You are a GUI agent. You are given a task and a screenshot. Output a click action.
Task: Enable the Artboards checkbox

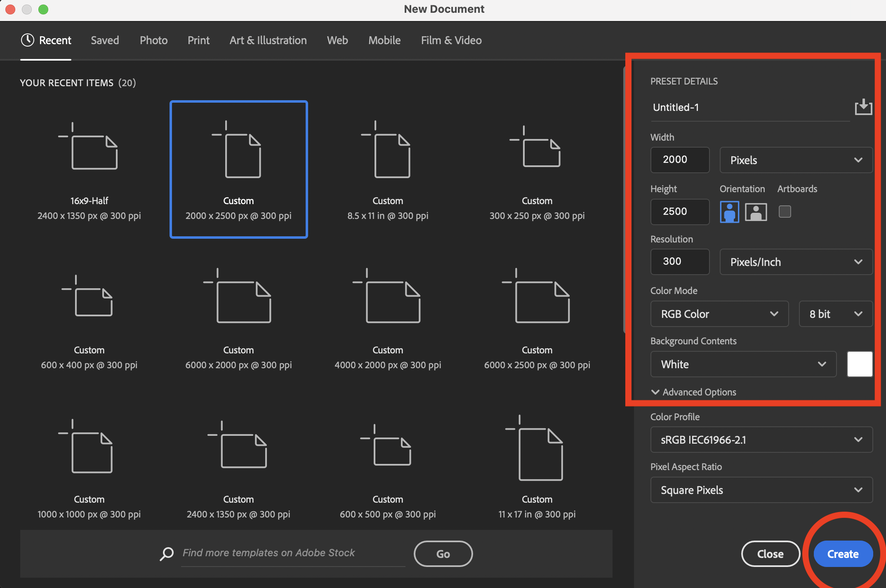pyautogui.click(x=785, y=212)
